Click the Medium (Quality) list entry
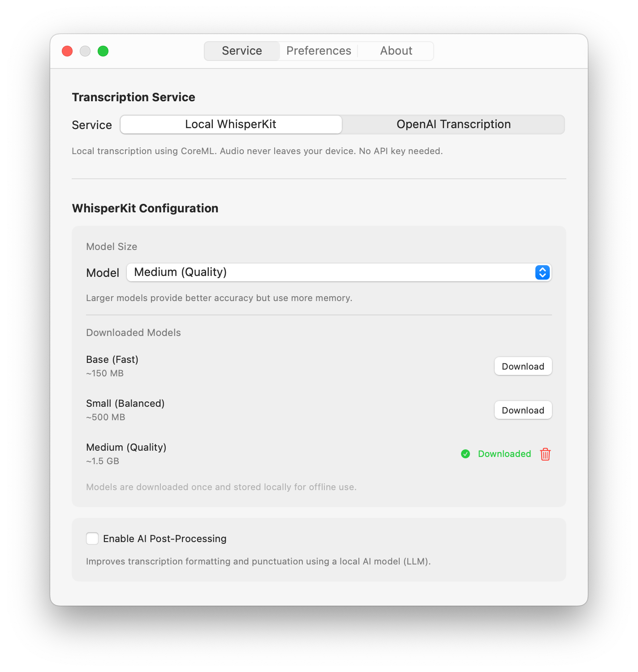 pyautogui.click(x=126, y=448)
